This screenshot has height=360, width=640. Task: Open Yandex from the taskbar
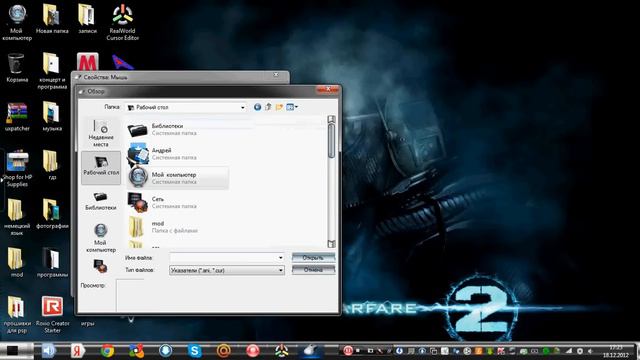coord(78,350)
